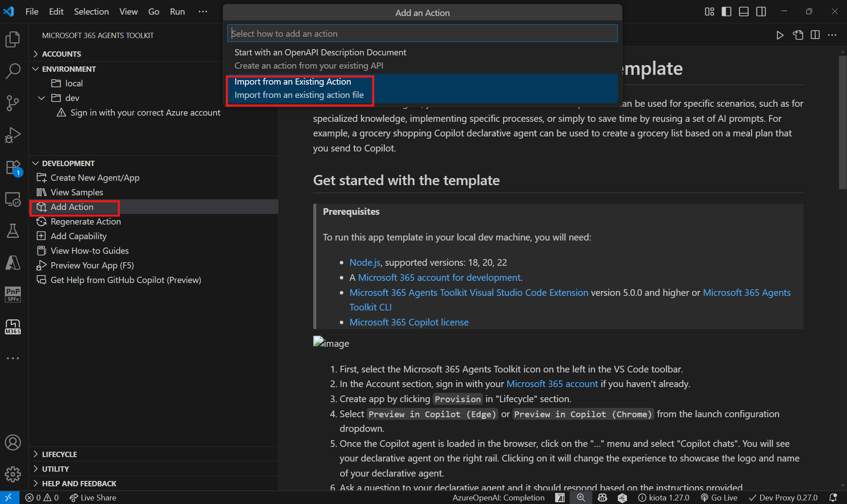Image resolution: width=847 pixels, height=504 pixels.
Task: Start Live Share session
Action: coord(93,497)
